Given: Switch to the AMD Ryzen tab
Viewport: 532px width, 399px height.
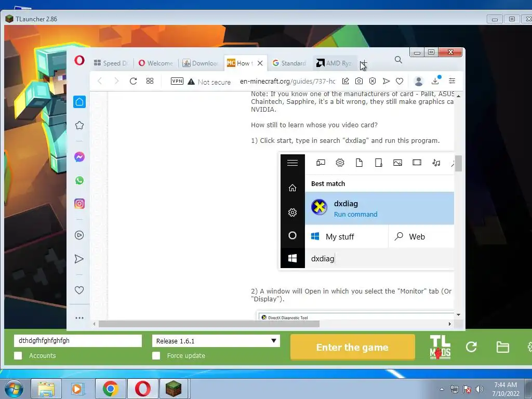Looking at the screenshot, I should point(334,63).
